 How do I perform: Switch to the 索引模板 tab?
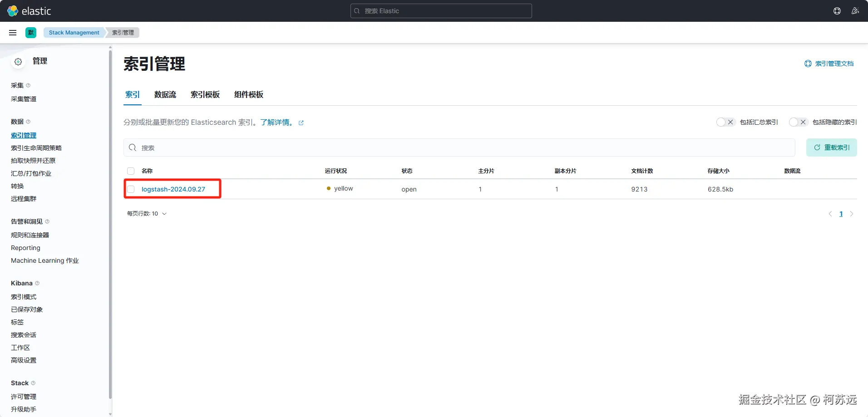pyautogui.click(x=205, y=94)
